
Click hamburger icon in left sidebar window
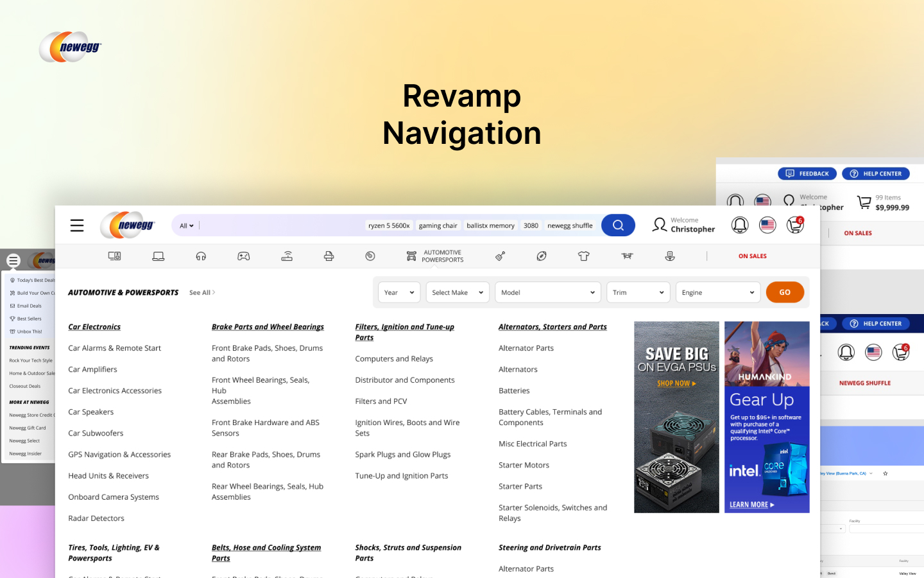click(x=13, y=261)
